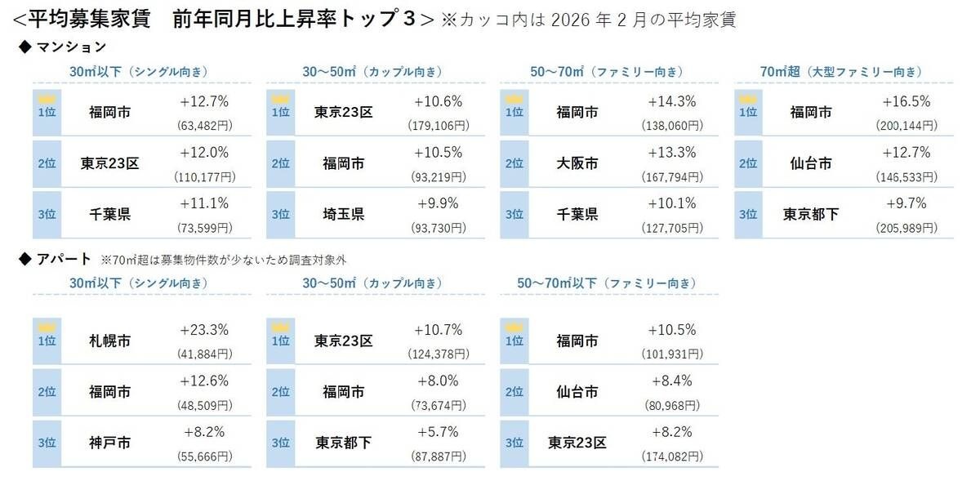This screenshot has height=481, width=980.
Task: Click the diamond bullet next to マンション
Action: pyautogui.click(x=24, y=47)
